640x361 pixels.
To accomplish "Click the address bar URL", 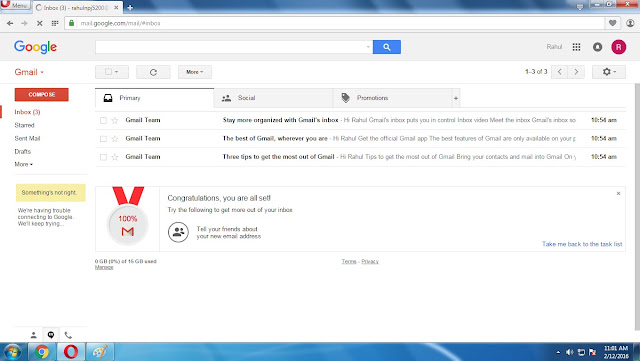I will pos(120,23).
